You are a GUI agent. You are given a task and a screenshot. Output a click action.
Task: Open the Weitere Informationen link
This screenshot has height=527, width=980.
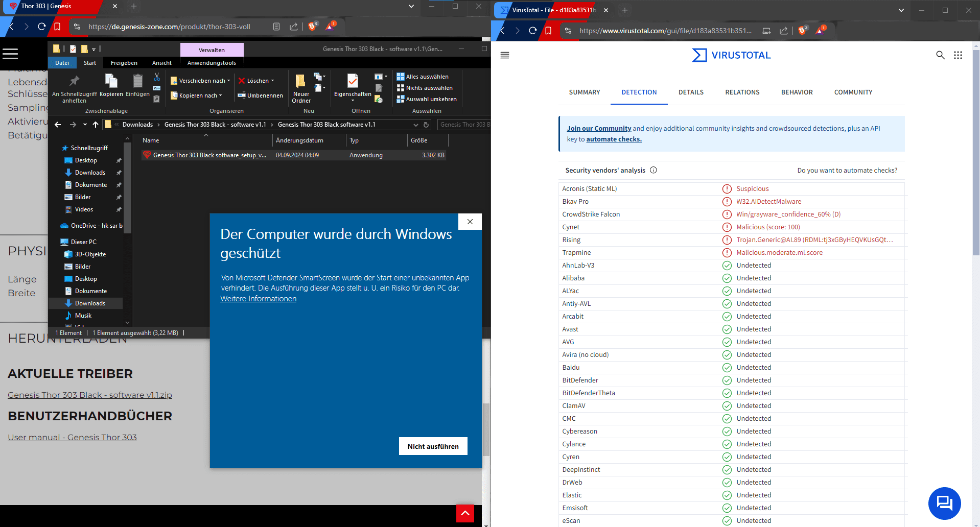point(258,299)
